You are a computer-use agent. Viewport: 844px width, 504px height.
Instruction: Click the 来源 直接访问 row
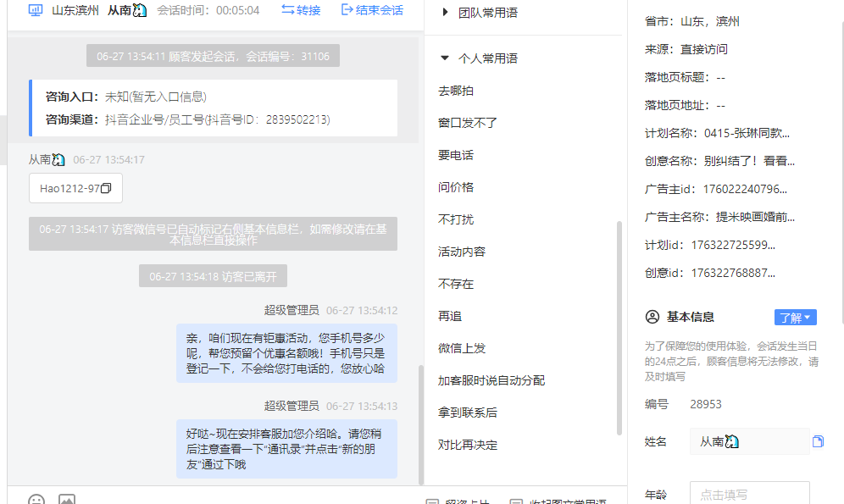[x=686, y=49]
